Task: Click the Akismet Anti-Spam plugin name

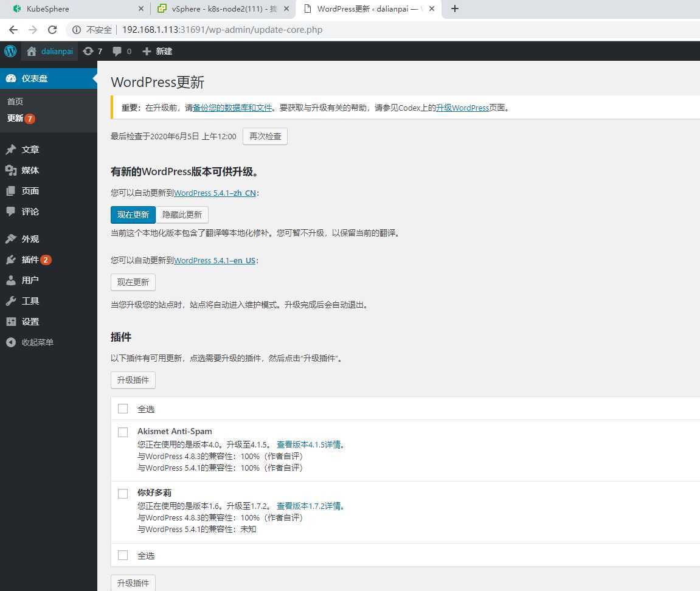Action: 175,431
